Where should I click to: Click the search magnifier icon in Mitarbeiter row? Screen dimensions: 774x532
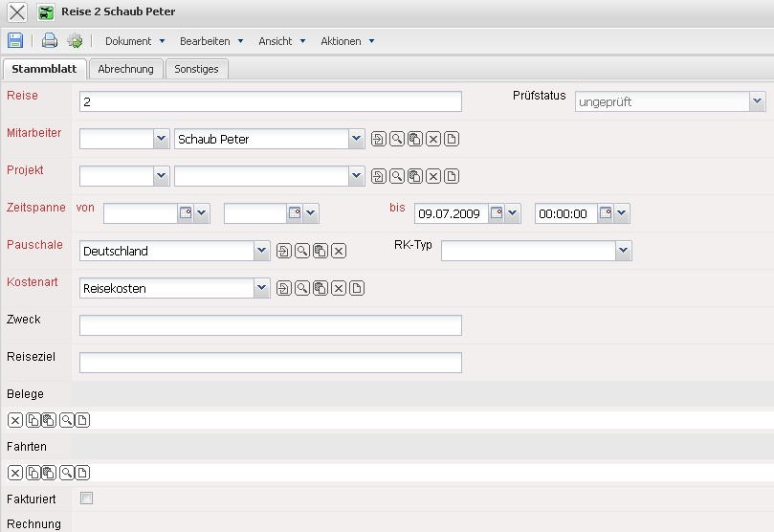[x=396, y=140]
